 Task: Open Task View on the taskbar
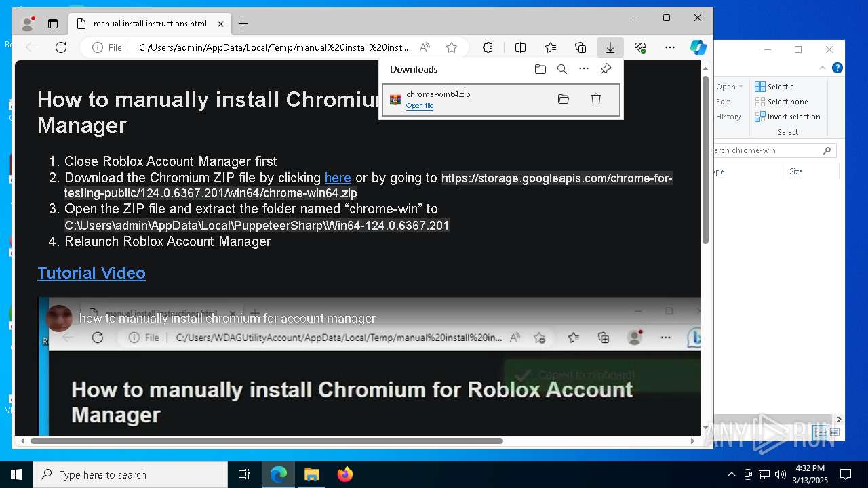point(244,474)
